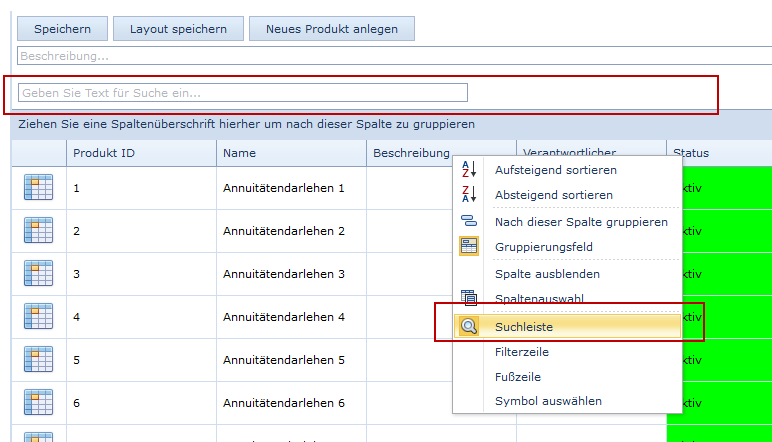Click into the search text field

click(x=242, y=93)
